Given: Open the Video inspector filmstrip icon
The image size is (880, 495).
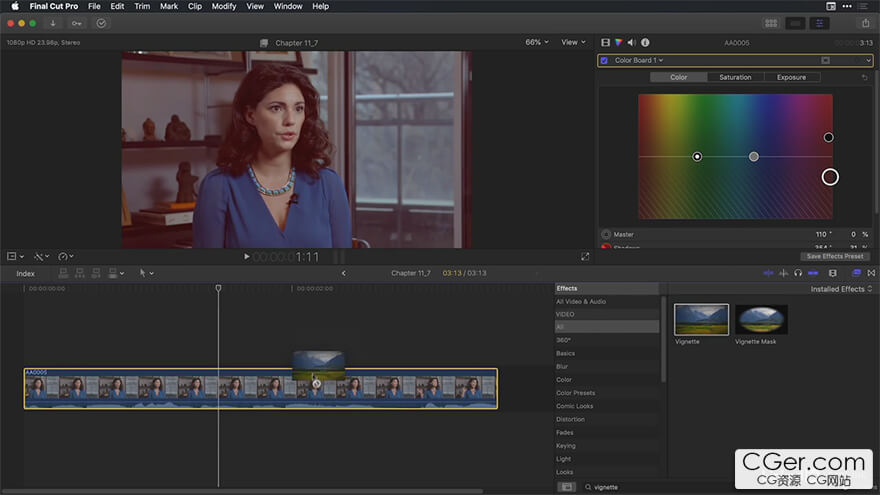Looking at the screenshot, I should tap(606, 42).
